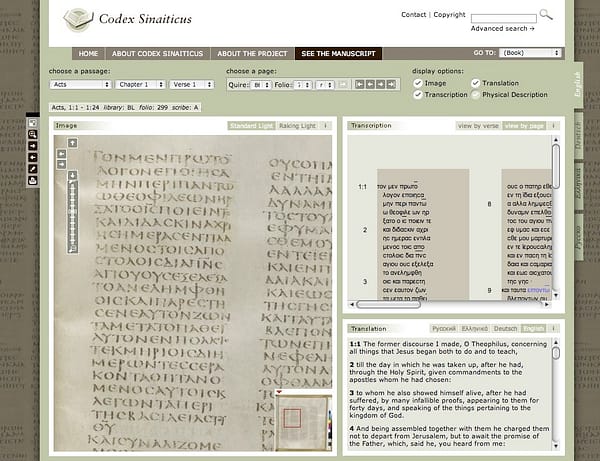
Task: Select the English translation tab
Action: [x=533, y=329]
